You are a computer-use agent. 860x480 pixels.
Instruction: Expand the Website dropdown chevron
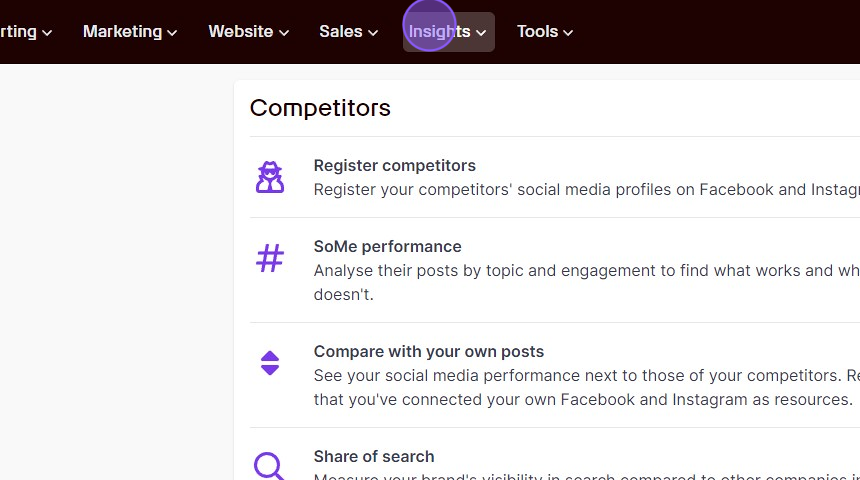pyautogui.click(x=284, y=33)
